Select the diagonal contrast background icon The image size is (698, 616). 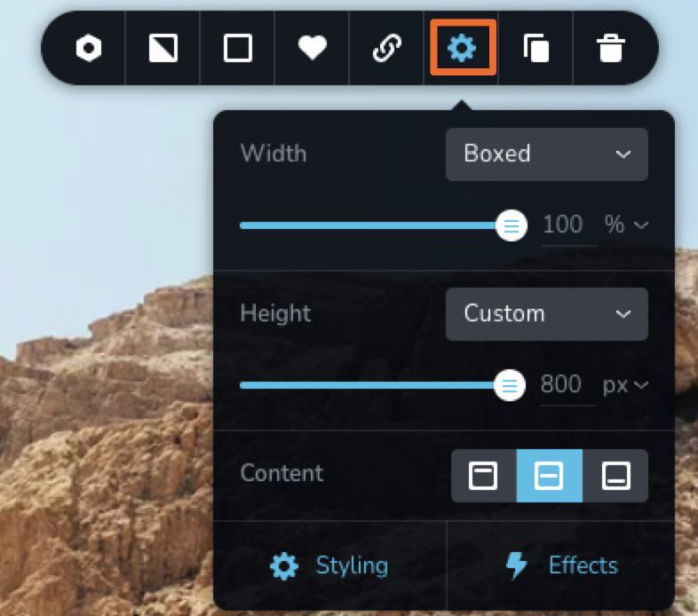[163, 48]
